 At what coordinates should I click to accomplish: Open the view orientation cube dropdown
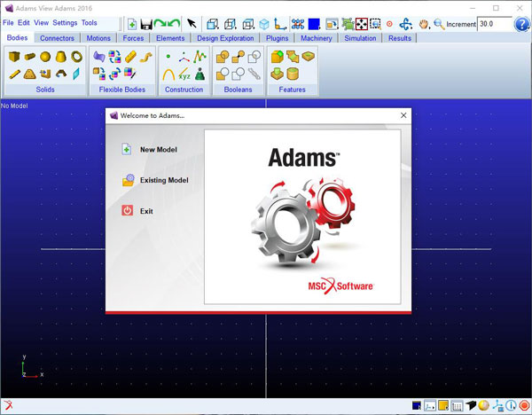tap(213, 24)
